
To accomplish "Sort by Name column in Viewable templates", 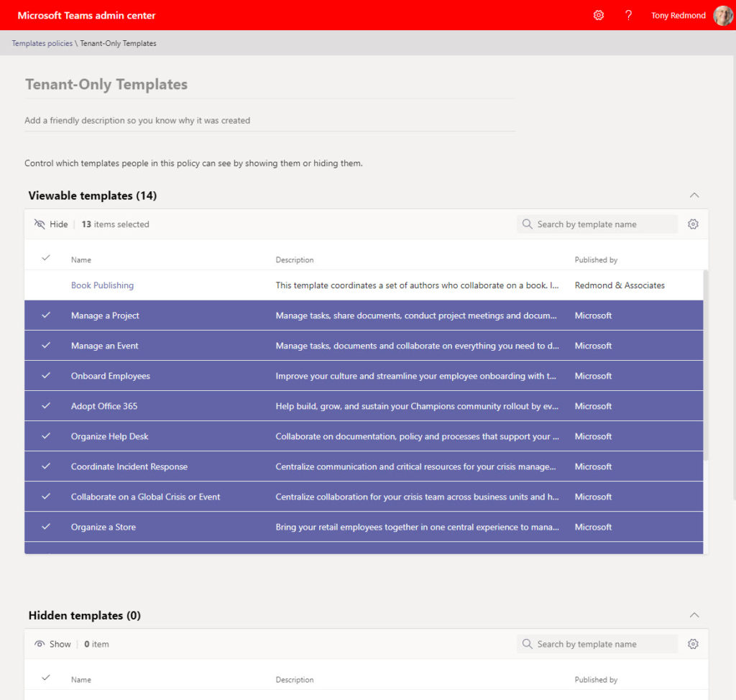I will click(81, 259).
